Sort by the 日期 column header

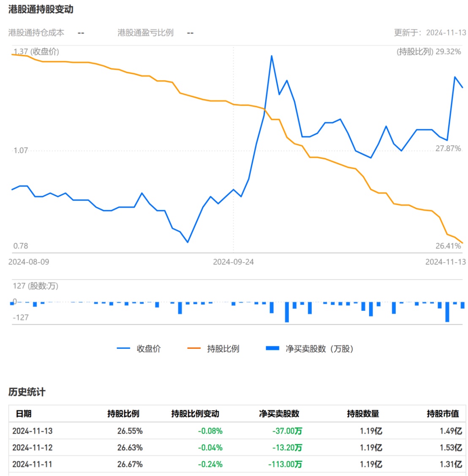[x=24, y=413]
